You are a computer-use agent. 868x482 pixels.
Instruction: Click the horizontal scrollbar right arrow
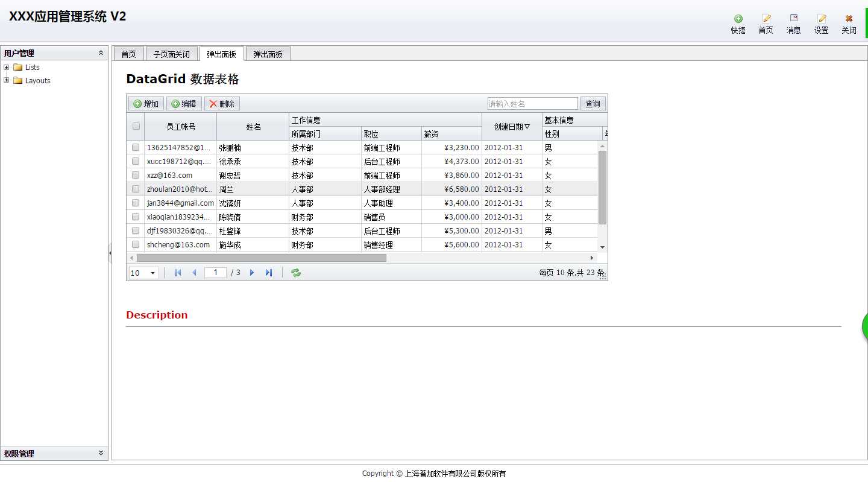click(592, 258)
